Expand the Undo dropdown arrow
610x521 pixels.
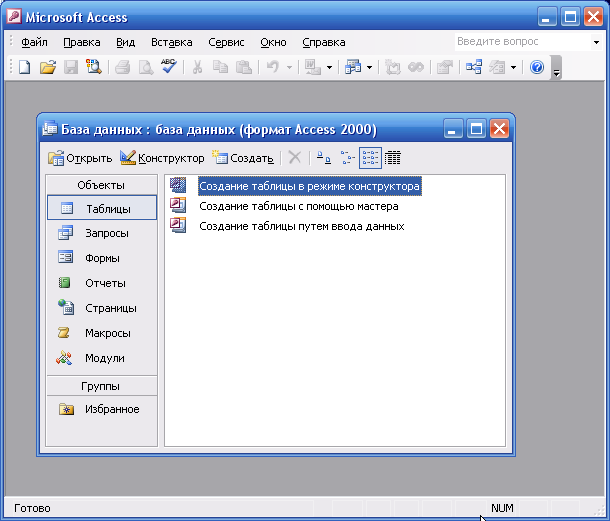tap(289, 67)
